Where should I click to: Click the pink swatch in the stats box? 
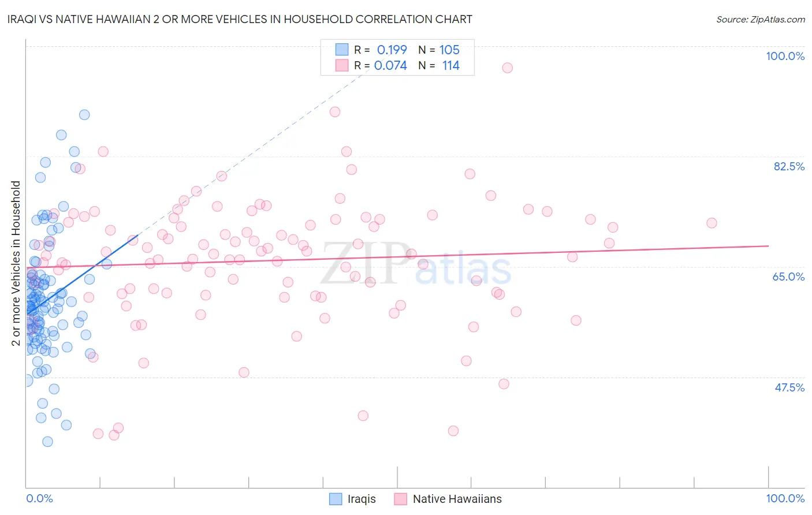[x=342, y=65]
